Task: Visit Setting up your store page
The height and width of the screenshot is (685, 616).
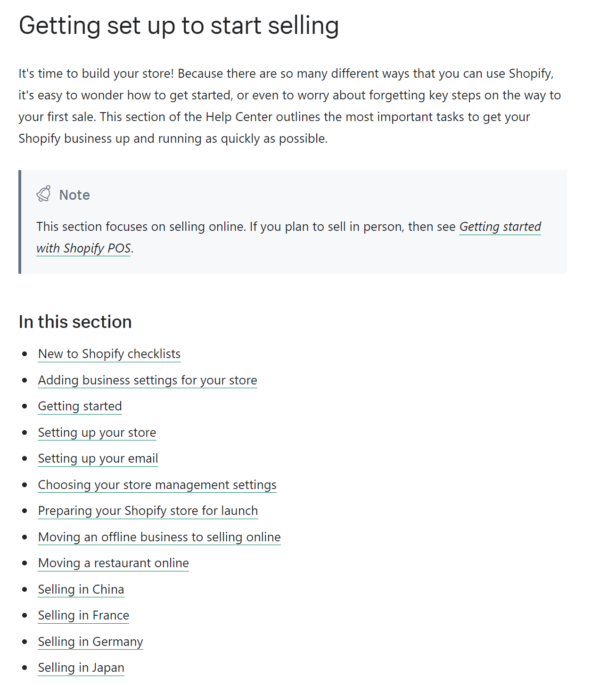Action: (97, 432)
